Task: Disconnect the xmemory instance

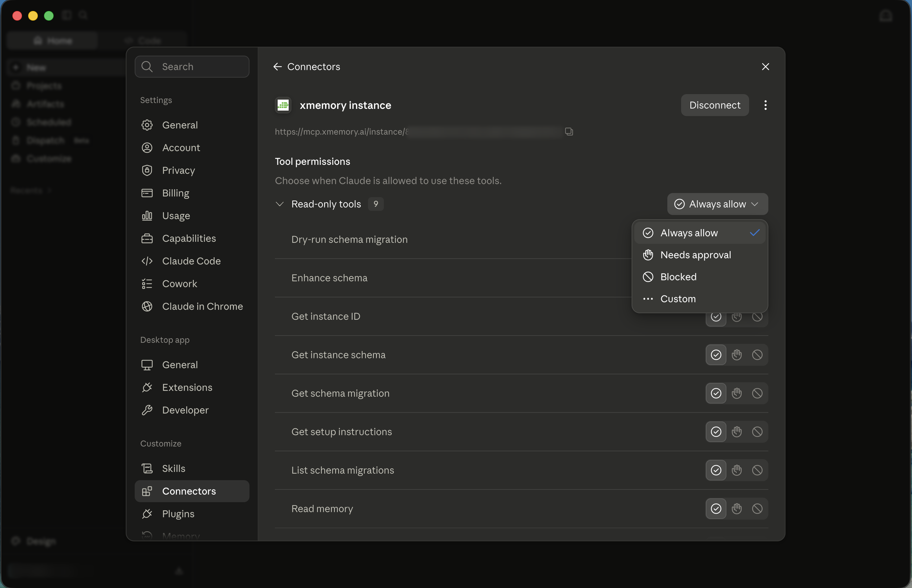Action: pos(714,105)
